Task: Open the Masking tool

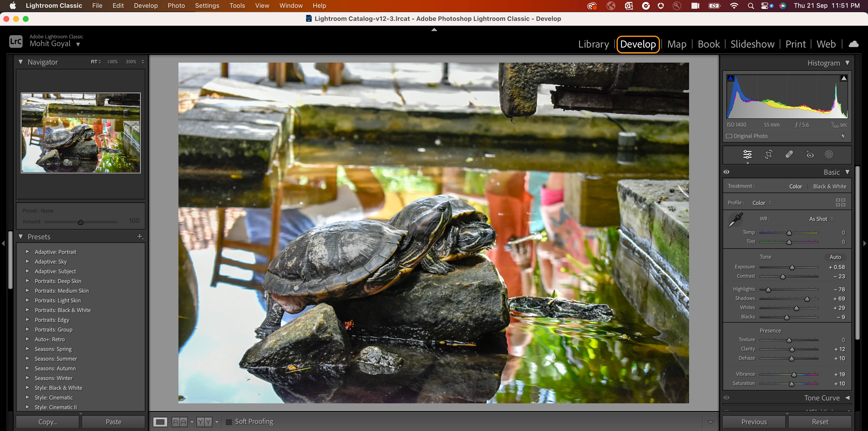Action: point(828,154)
